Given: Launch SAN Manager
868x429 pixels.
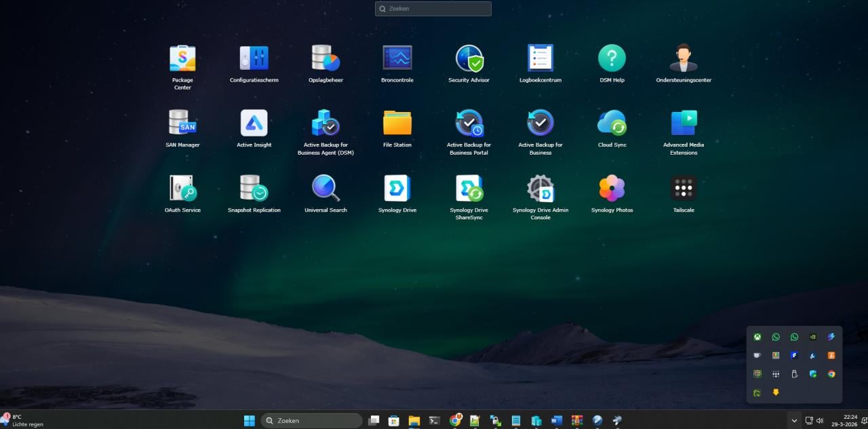Looking at the screenshot, I should (182, 123).
